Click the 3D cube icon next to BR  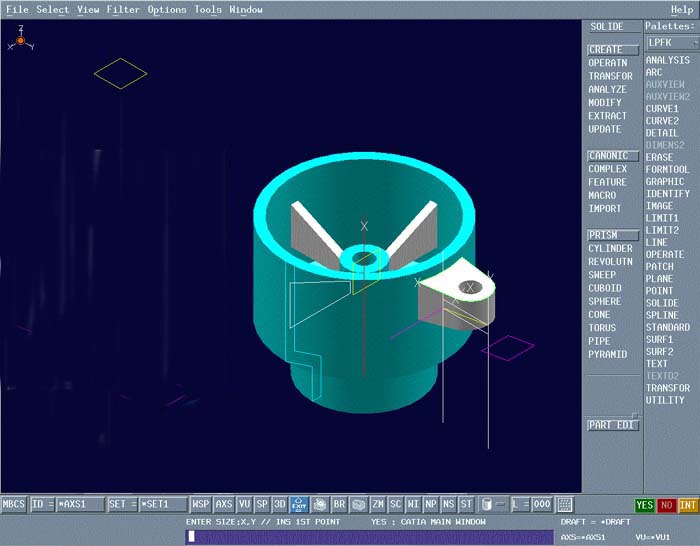[x=358, y=505]
